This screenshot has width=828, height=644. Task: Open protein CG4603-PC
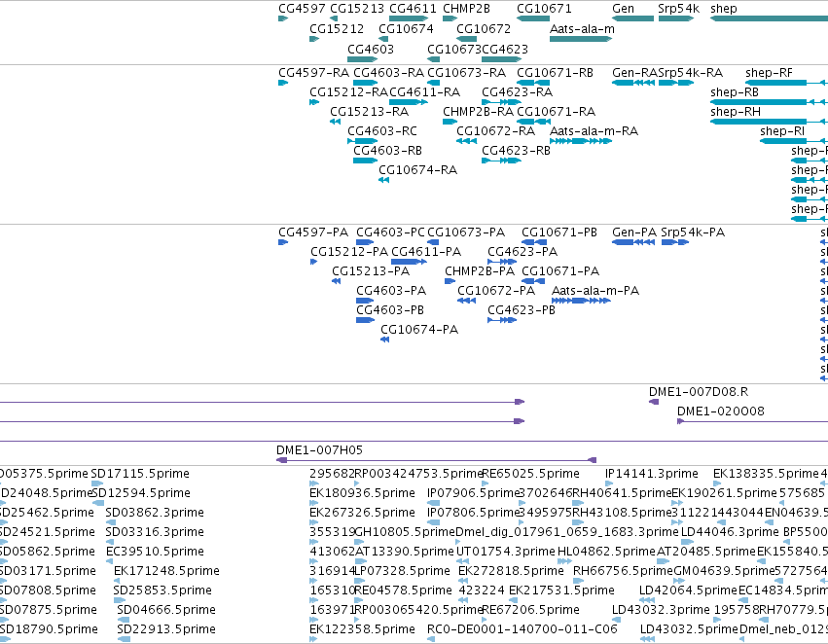pyautogui.click(x=390, y=233)
